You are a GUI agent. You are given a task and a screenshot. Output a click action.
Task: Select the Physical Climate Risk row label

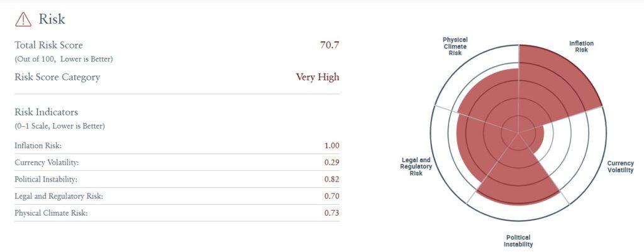coord(51,213)
